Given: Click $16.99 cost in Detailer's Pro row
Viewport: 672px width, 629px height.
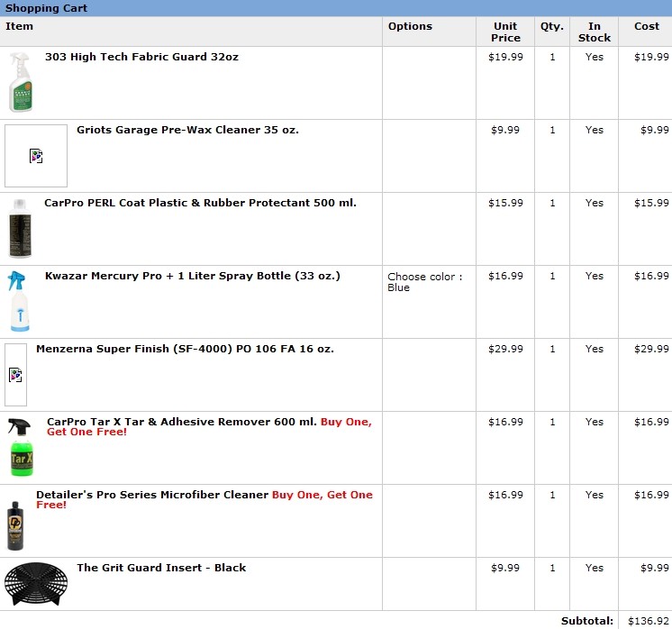Looking at the screenshot, I should coord(651,496).
